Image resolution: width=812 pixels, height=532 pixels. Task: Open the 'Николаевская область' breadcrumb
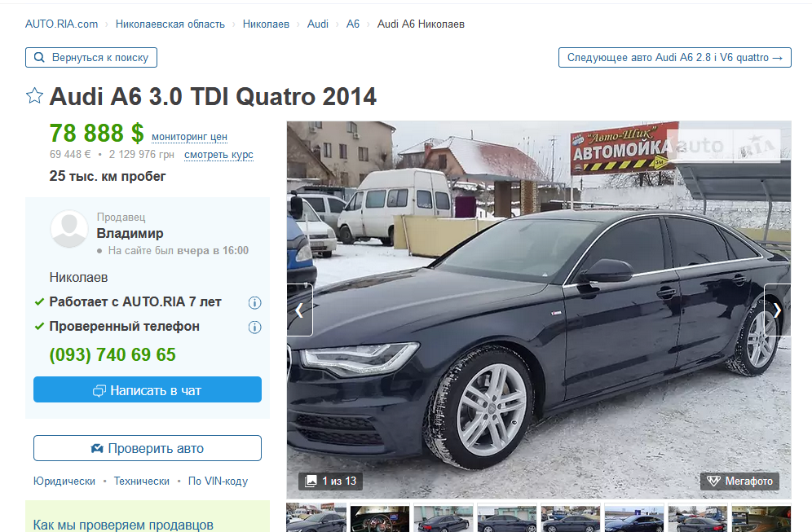pos(170,24)
